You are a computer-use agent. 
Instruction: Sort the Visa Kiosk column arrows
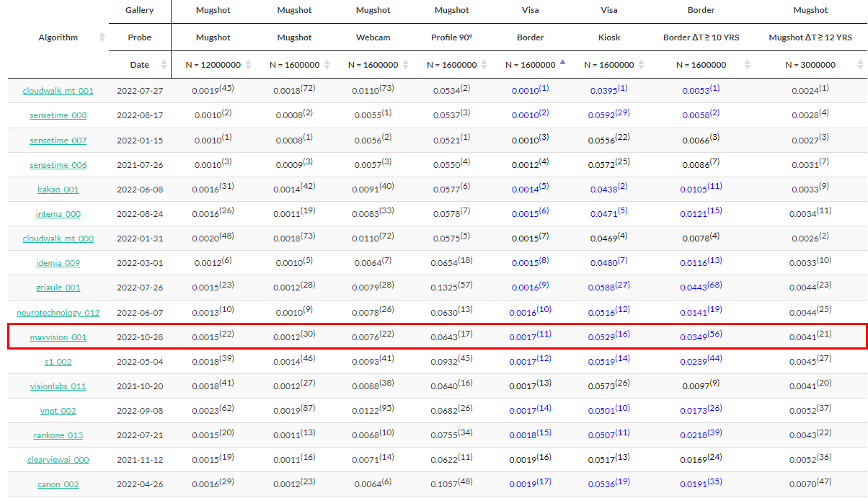click(641, 65)
